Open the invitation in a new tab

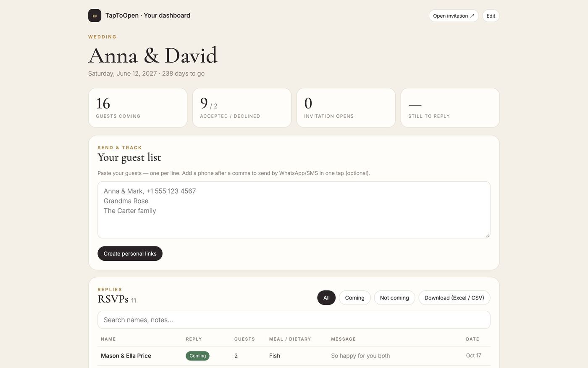click(454, 16)
